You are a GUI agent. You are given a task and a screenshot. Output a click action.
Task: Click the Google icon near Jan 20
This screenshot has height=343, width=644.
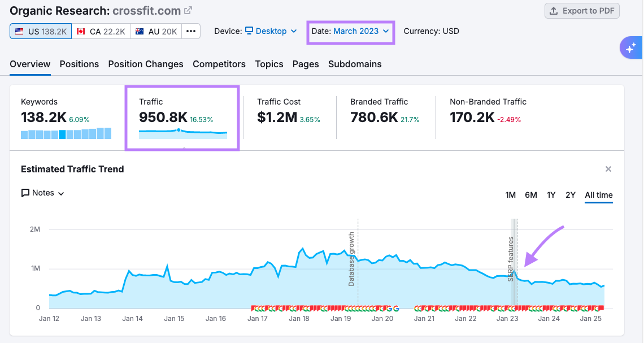point(395,308)
